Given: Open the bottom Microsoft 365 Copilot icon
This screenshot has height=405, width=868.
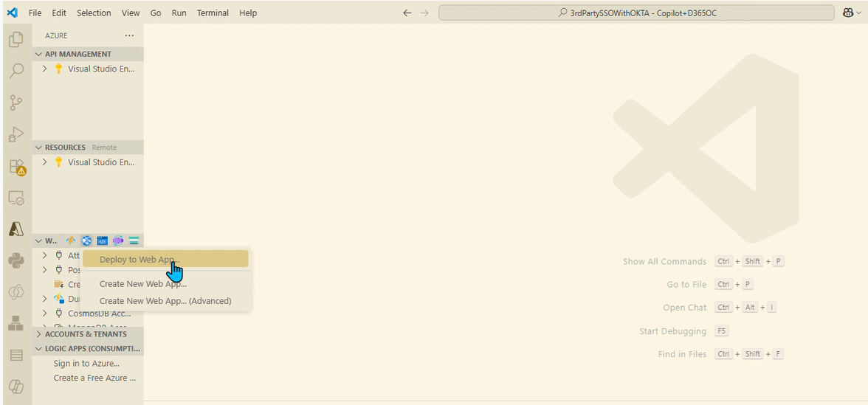Looking at the screenshot, I should 16,387.
